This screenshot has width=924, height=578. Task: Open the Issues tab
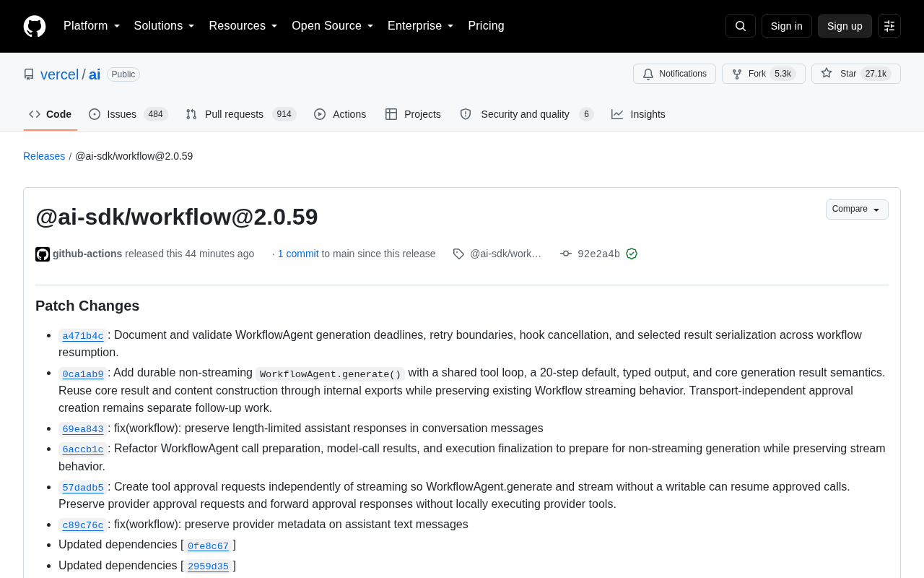coord(128,114)
